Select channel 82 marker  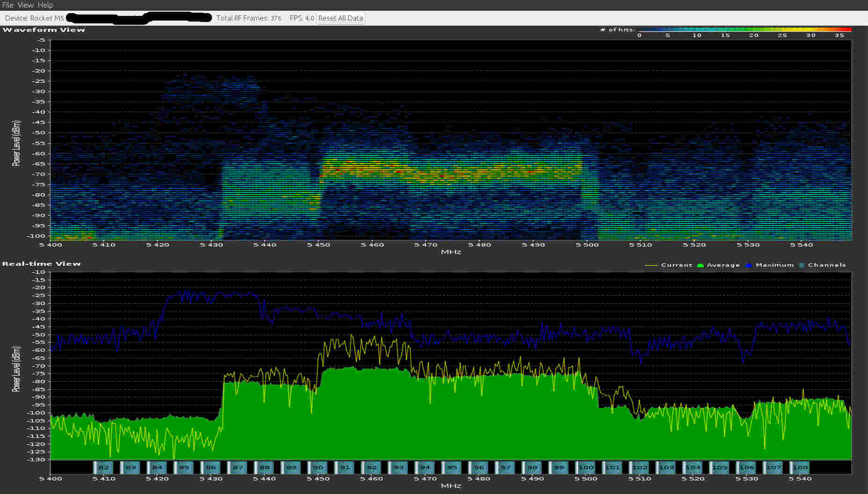pyautogui.click(x=103, y=467)
